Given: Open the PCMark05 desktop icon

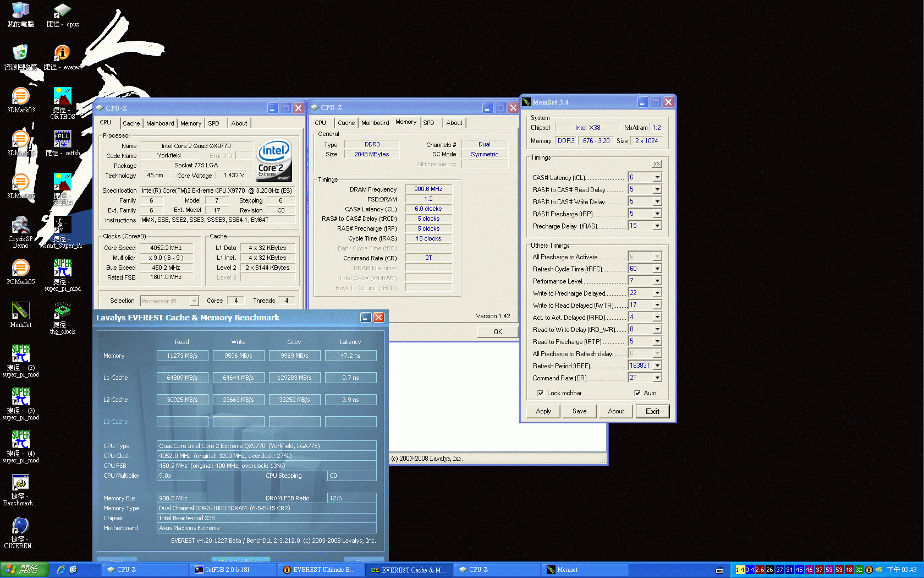Looking at the screenshot, I should click(21, 269).
